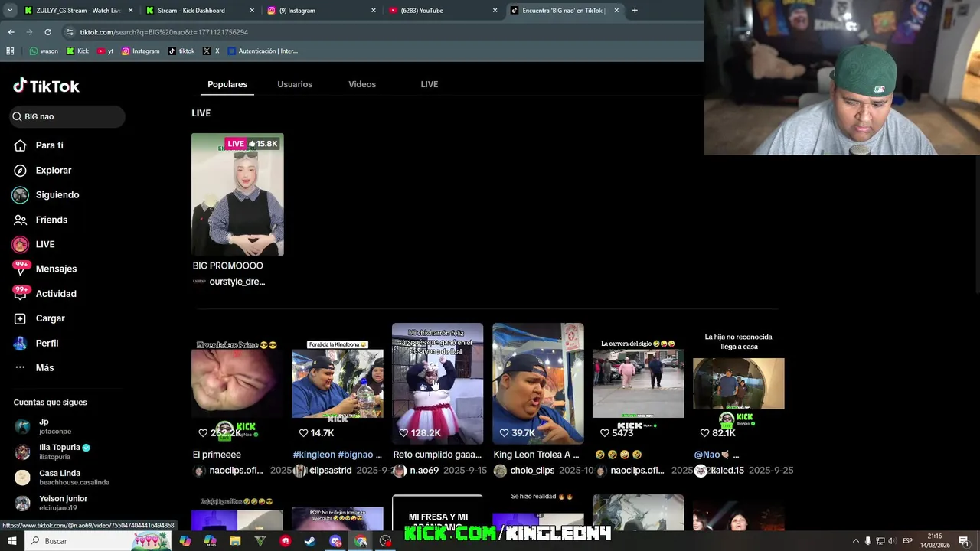Switch to the LIVE results tab
The width and height of the screenshot is (980, 551).
430,84
